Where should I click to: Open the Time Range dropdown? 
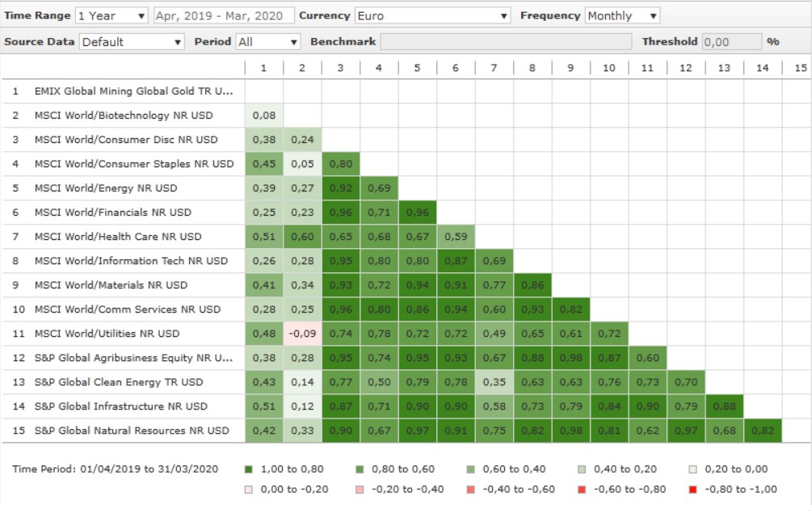point(111,15)
